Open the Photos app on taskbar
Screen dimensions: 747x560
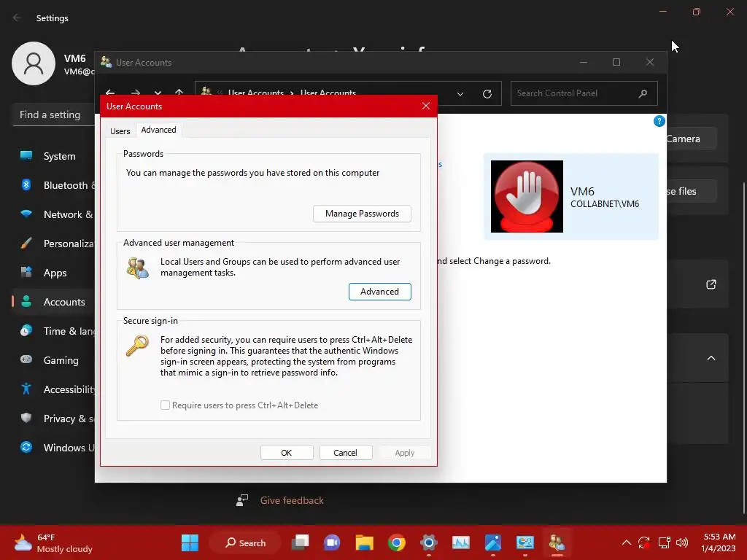click(493, 542)
